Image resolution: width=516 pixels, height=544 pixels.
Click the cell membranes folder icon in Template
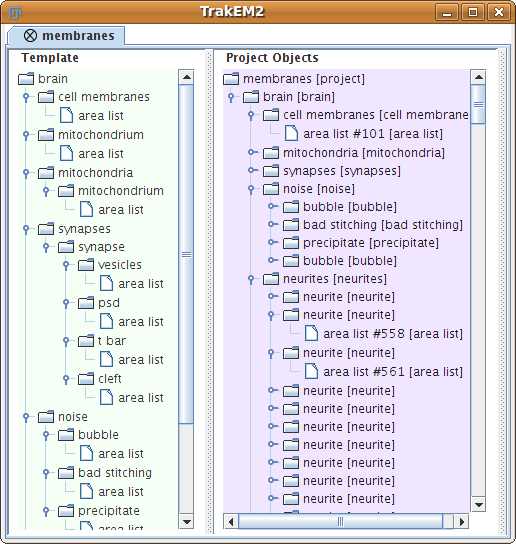tap(46, 97)
